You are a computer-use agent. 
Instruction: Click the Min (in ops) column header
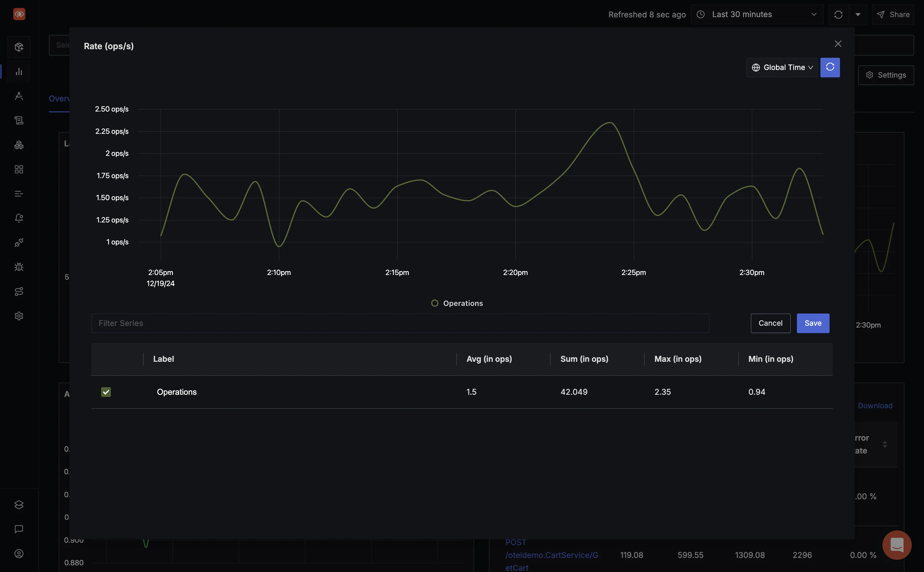click(x=771, y=359)
